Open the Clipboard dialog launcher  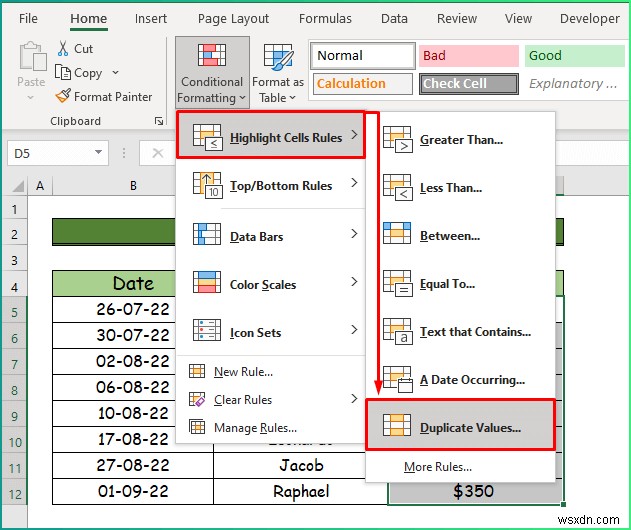[x=159, y=121]
